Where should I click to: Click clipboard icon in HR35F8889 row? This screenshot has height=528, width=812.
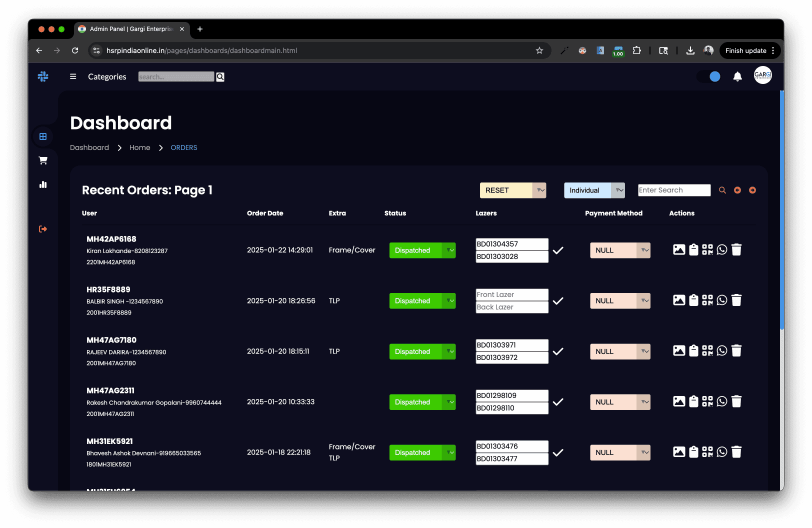(693, 300)
